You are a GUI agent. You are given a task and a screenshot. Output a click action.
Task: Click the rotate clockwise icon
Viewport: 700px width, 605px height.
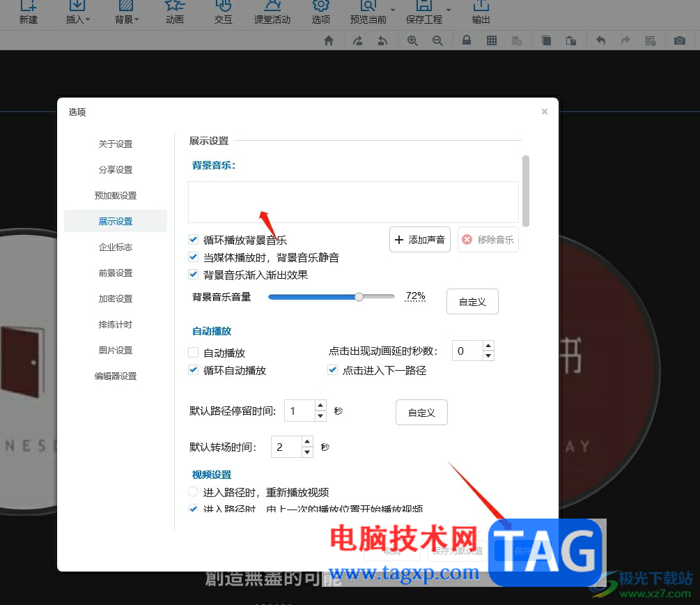[357, 40]
